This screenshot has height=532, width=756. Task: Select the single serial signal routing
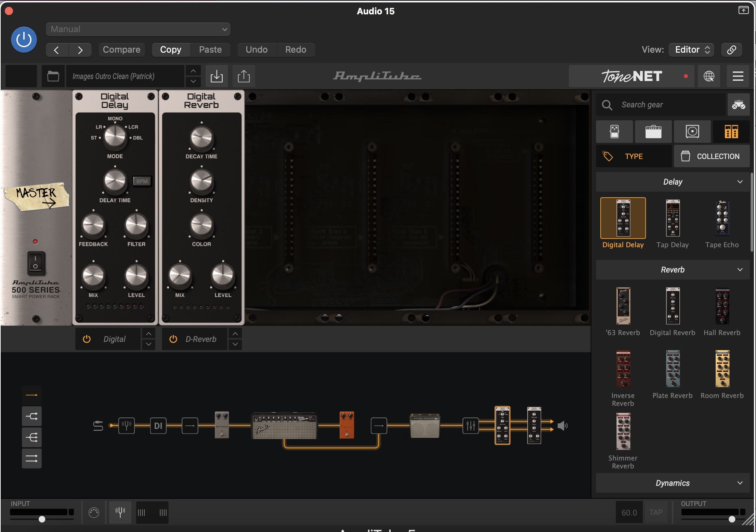click(x=32, y=395)
